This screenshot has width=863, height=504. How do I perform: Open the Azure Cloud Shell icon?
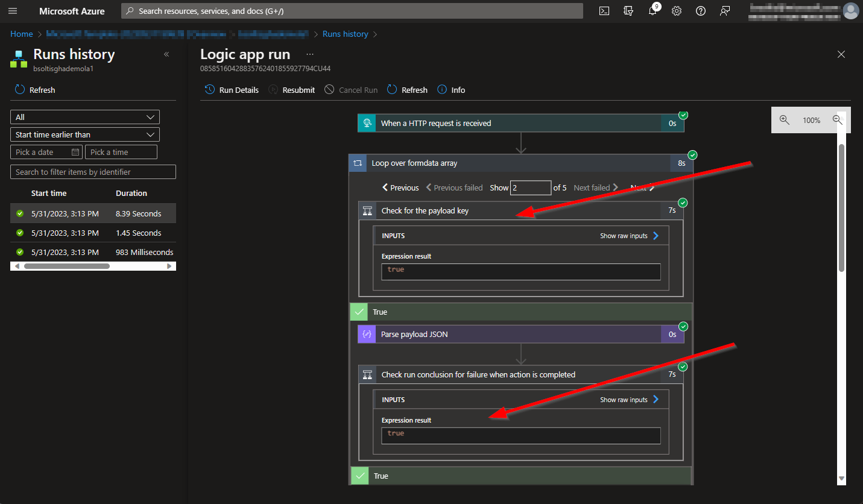point(604,11)
